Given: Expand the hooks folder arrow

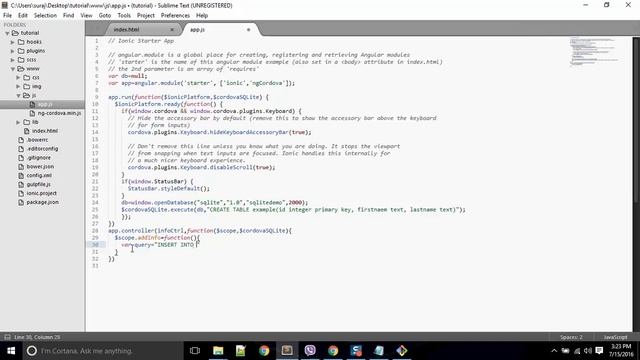Looking at the screenshot, I should click(13, 42).
